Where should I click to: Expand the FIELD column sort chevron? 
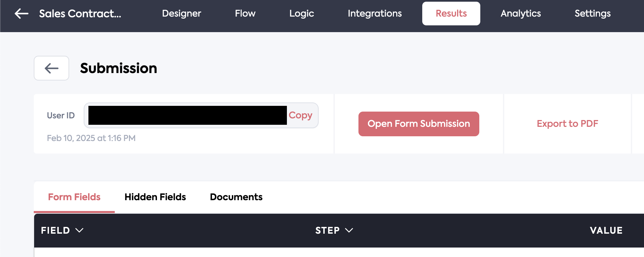coord(79,230)
